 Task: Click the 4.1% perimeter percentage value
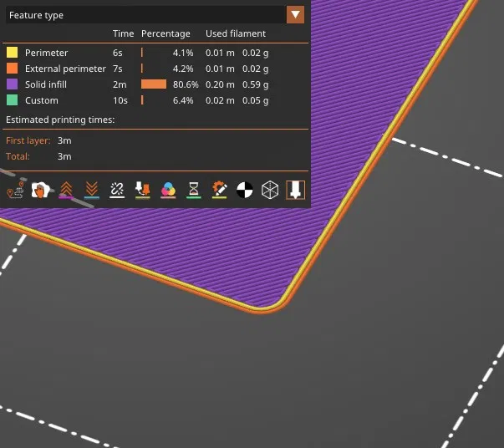(183, 53)
